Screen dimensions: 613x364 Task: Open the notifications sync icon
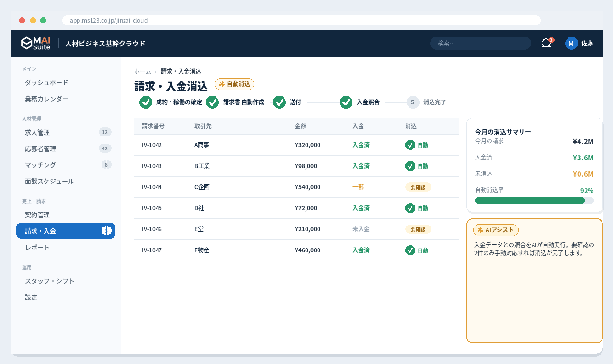pyautogui.click(x=546, y=43)
